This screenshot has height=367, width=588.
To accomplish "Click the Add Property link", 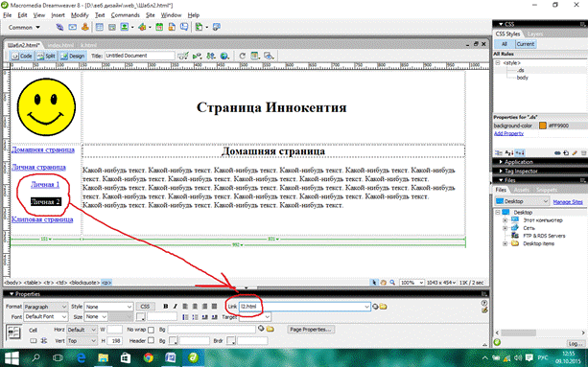I will tap(508, 133).
